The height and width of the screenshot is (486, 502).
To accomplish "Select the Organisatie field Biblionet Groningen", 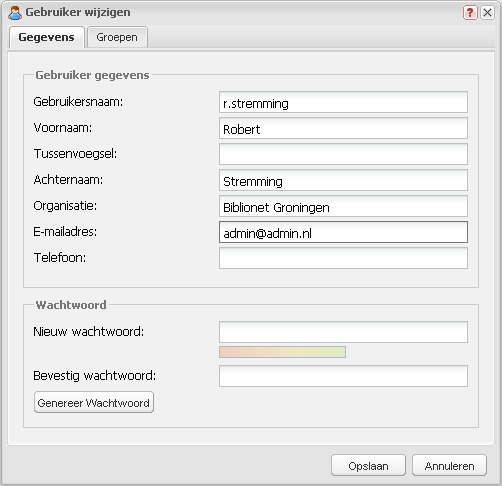I will click(343, 206).
